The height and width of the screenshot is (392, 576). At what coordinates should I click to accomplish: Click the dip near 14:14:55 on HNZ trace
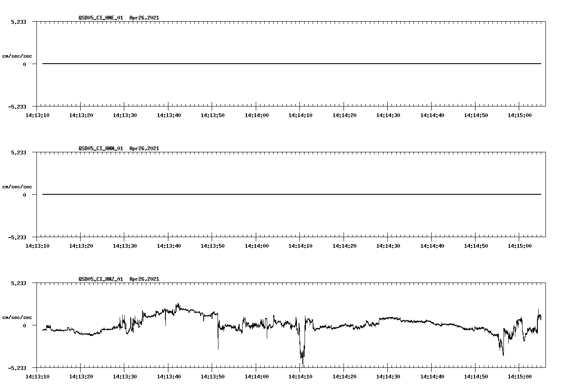503,354
